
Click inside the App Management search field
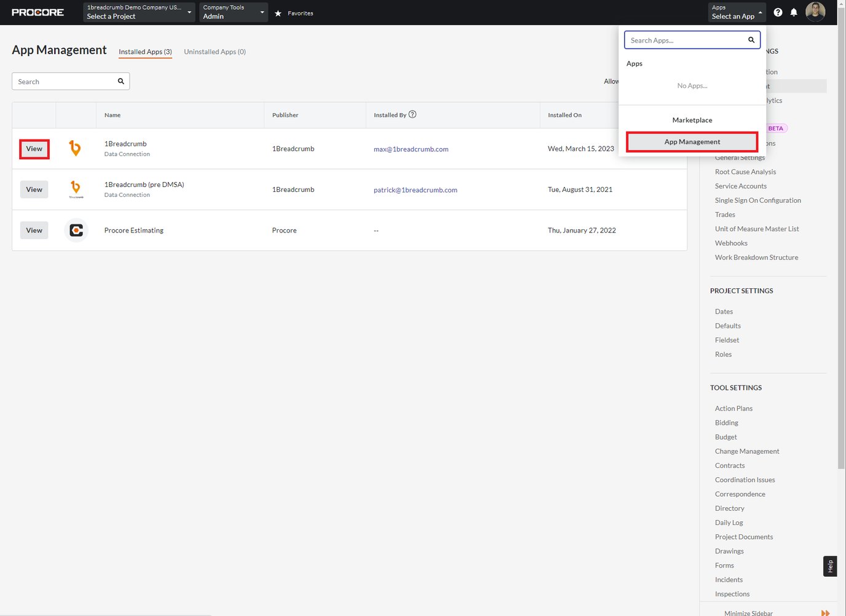[61, 81]
